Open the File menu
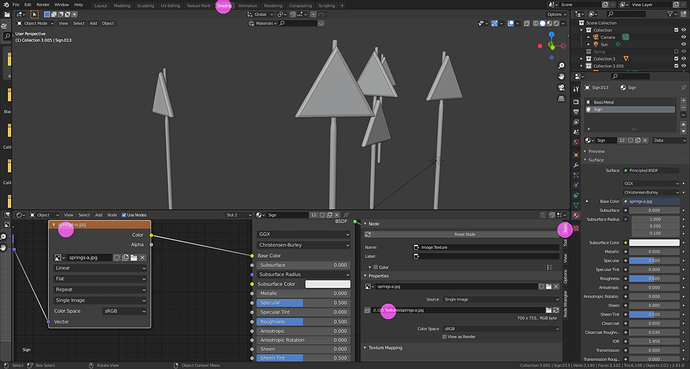 click(16, 5)
